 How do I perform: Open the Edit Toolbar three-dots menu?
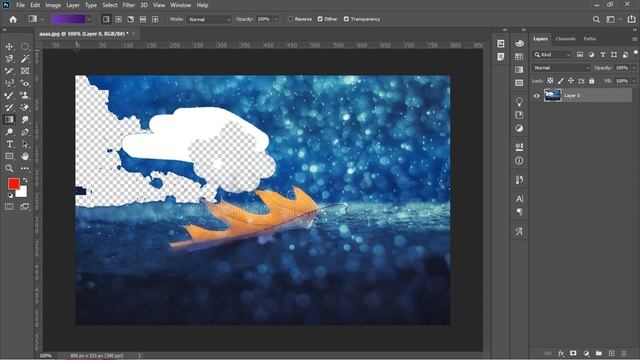25,168
